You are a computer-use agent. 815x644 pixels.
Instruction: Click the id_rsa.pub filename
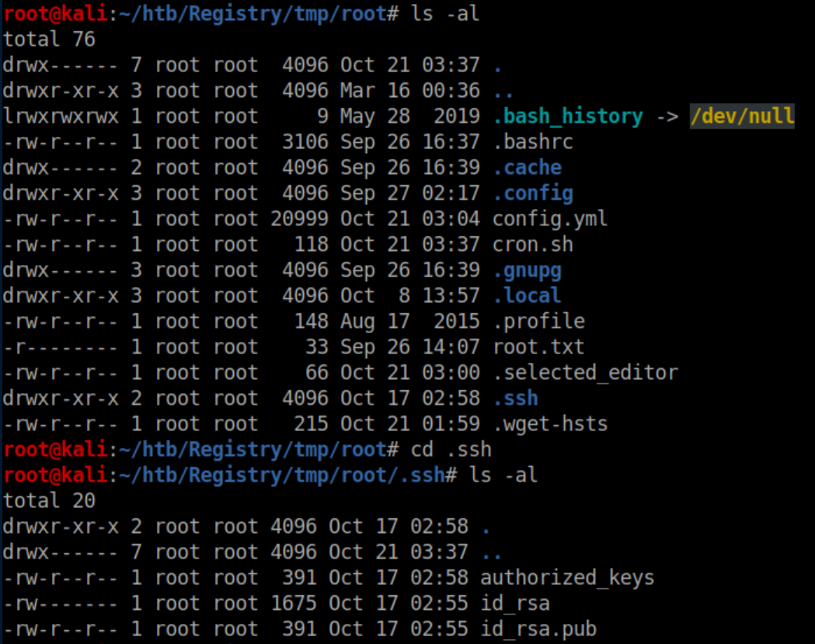pyautogui.click(x=538, y=629)
